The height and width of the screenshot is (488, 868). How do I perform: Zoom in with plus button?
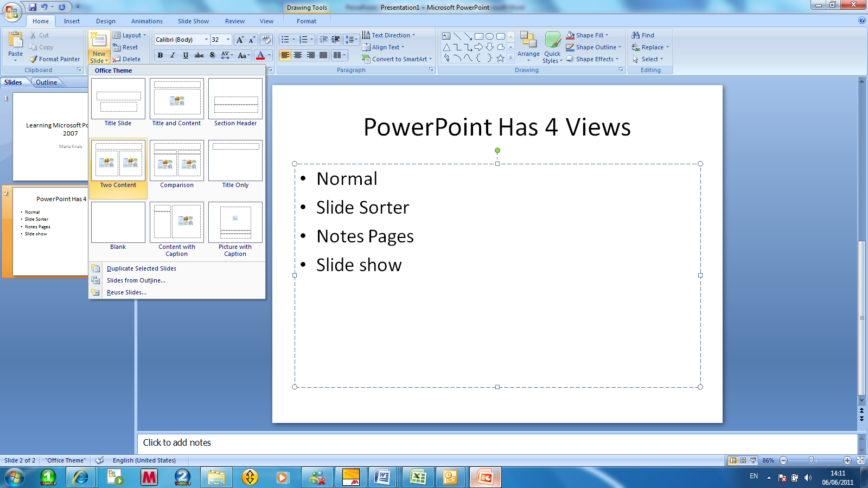coord(847,460)
